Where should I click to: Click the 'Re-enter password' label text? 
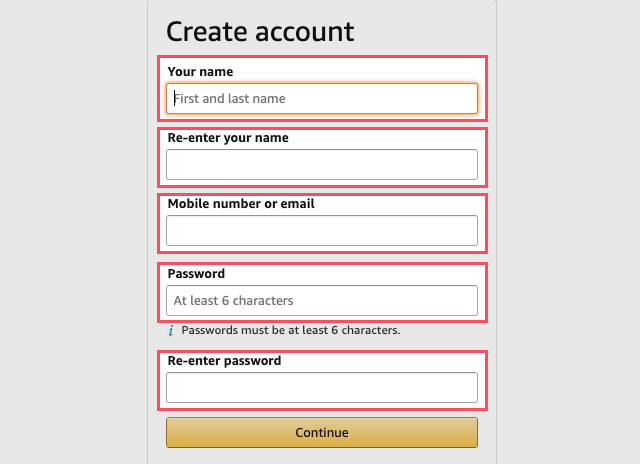coord(224,361)
